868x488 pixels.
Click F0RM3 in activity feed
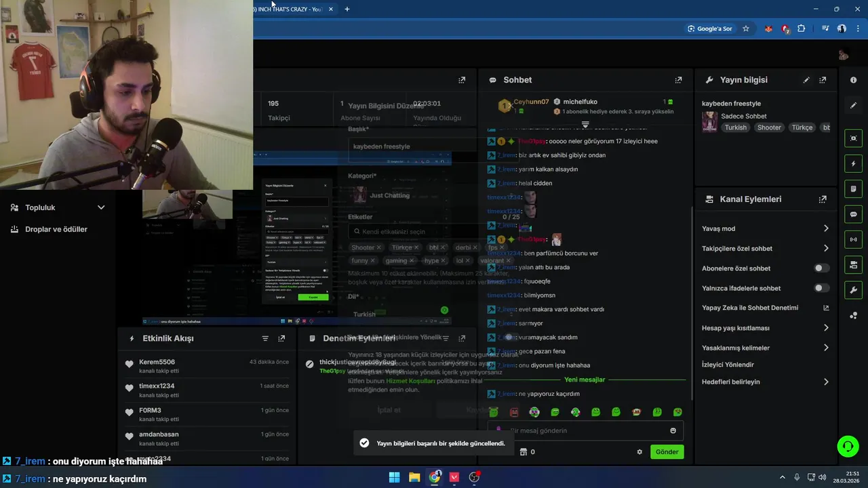(150, 410)
